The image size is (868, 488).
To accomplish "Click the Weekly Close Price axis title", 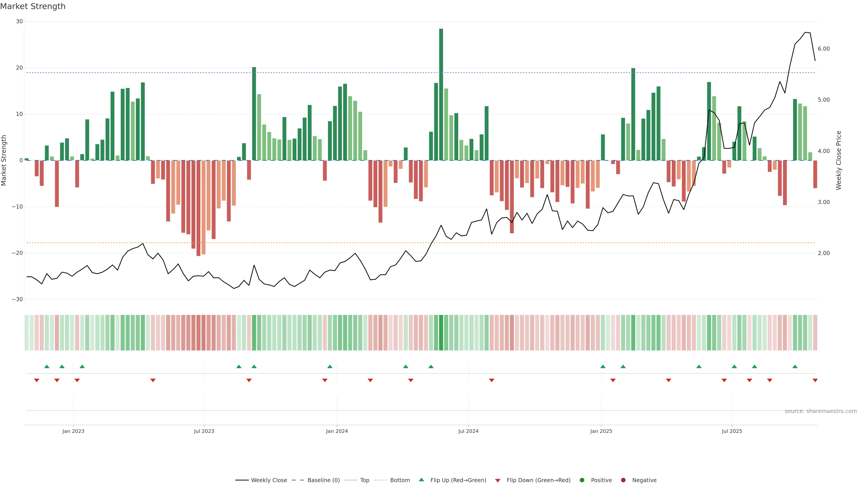I will click(839, 160).
